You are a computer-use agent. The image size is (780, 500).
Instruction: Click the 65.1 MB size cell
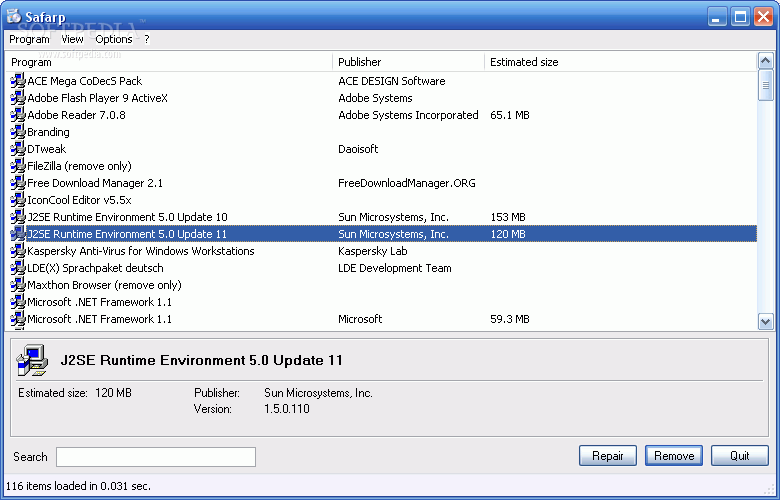click(509, 115)
